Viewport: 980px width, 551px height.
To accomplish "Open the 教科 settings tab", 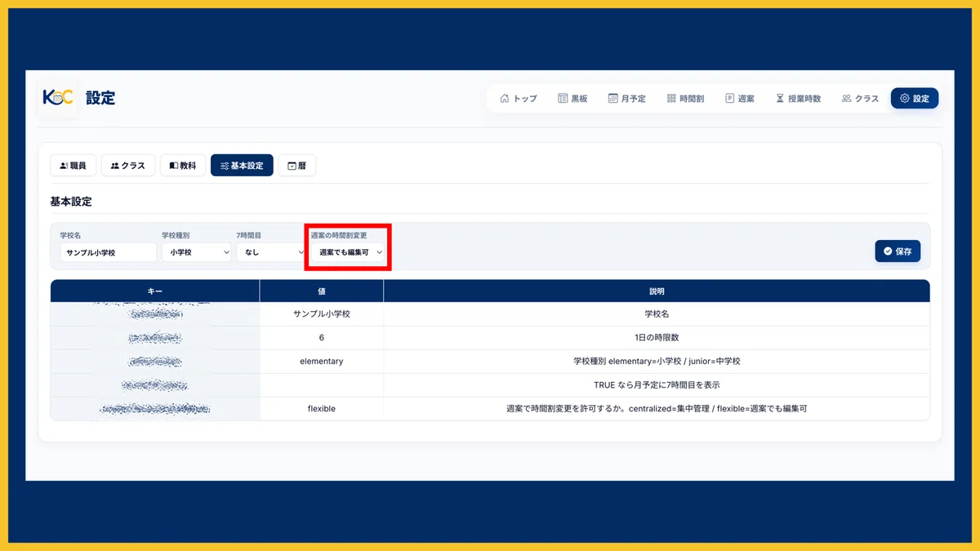I will tap(183, 165).
